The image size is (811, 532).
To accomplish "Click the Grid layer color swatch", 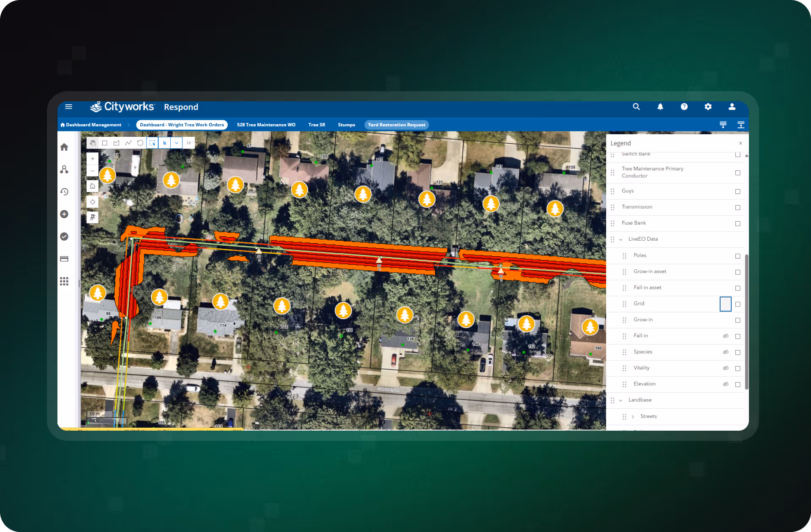I will tap(725, 304).
